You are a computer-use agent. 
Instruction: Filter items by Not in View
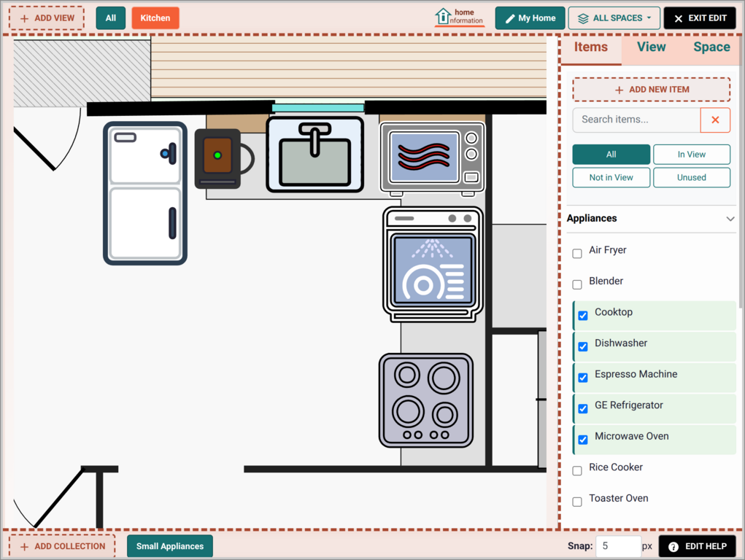coord(611,178)
